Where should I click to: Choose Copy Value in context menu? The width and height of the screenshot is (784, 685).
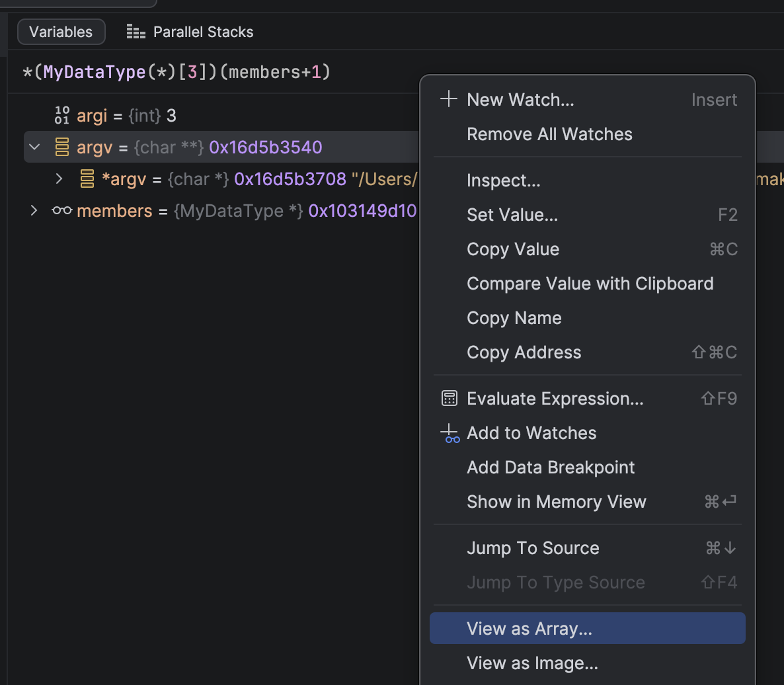(588, 249)
